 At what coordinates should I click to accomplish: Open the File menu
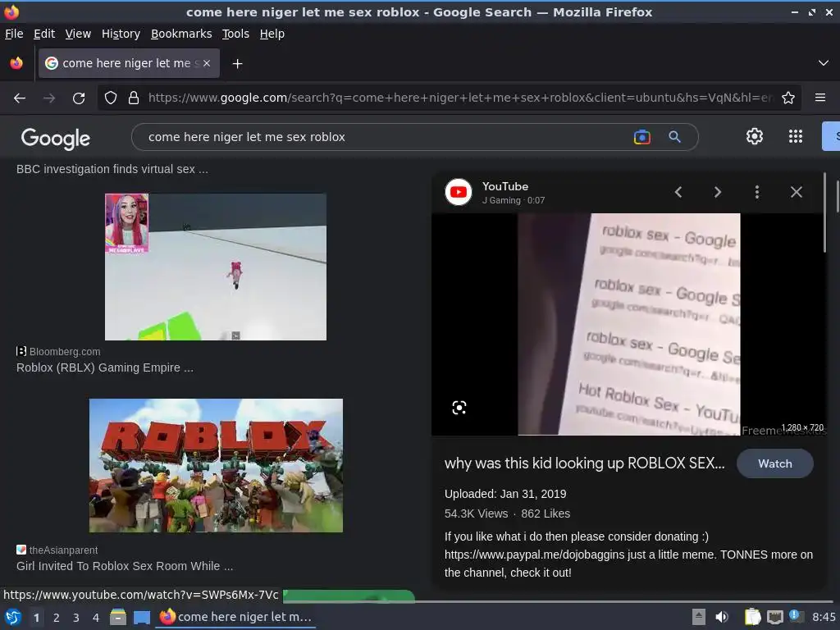(x=14, y=34)
